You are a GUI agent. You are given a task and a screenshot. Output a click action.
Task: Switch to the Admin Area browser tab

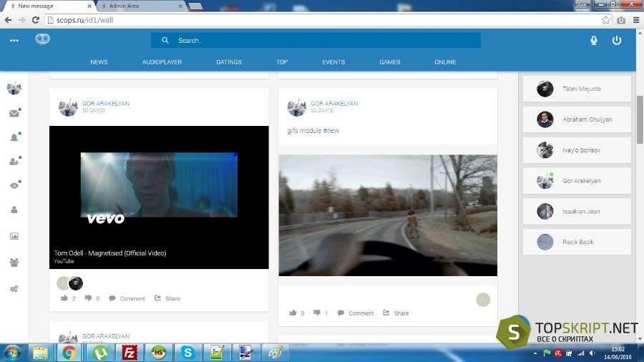coord(142,6)
